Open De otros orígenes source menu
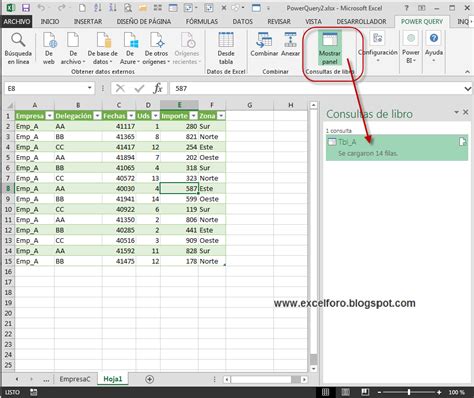This screenshot has height=398, width=474. 156,48
